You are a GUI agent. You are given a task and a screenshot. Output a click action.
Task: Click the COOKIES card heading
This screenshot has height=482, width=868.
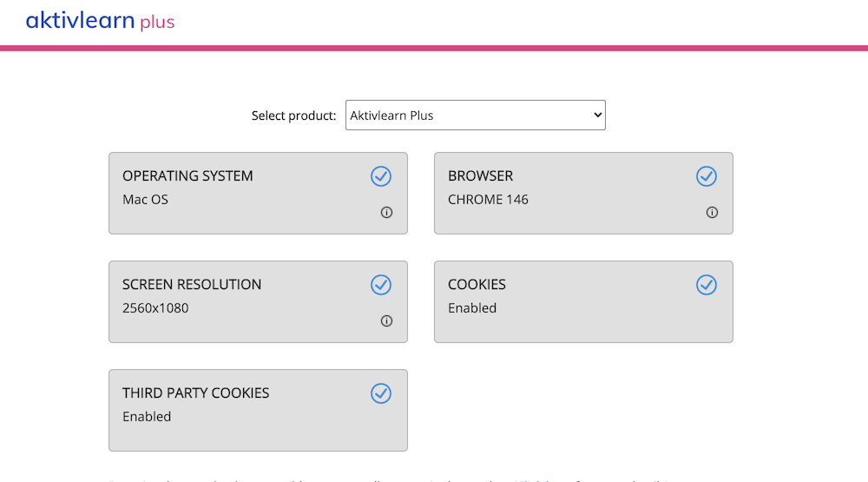point(477,285)
